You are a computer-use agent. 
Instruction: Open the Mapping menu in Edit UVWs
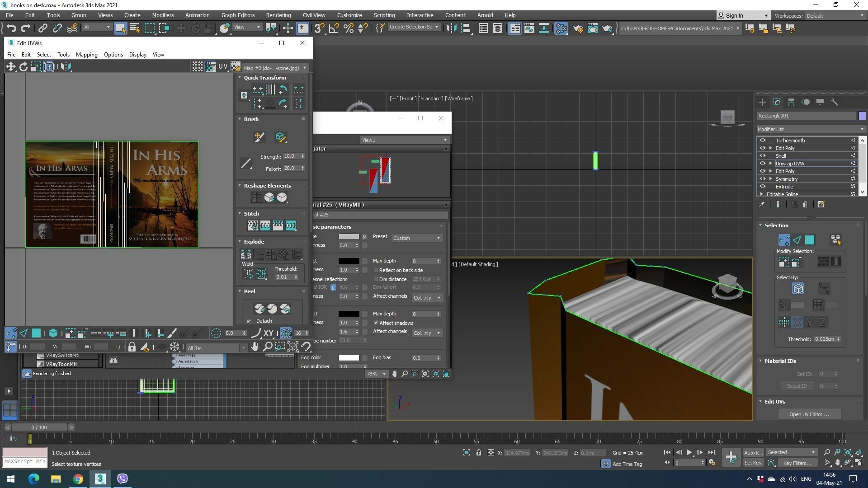[x=86, y=55]
